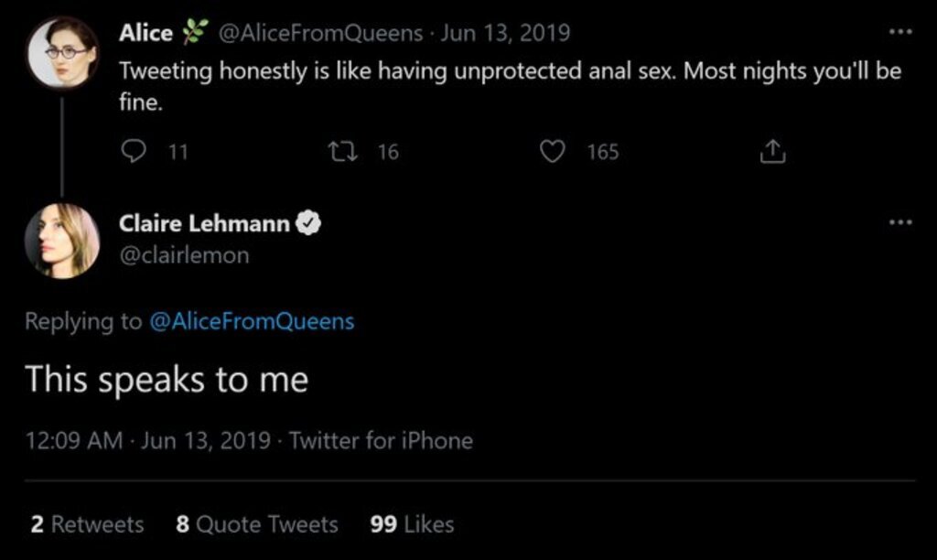937x560 pixels.
Task: Like Alice's tweet with the heart icon
Action: tap(553, 152)
